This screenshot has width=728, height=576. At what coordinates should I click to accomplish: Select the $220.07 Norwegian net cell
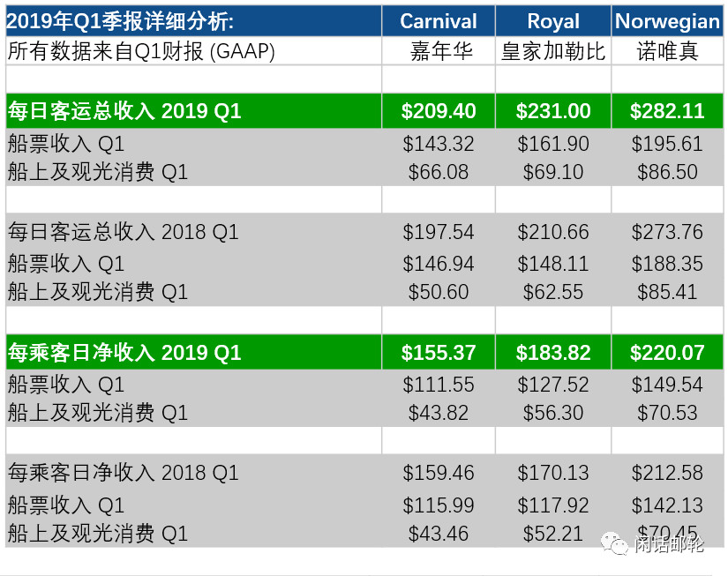[667, 352]
